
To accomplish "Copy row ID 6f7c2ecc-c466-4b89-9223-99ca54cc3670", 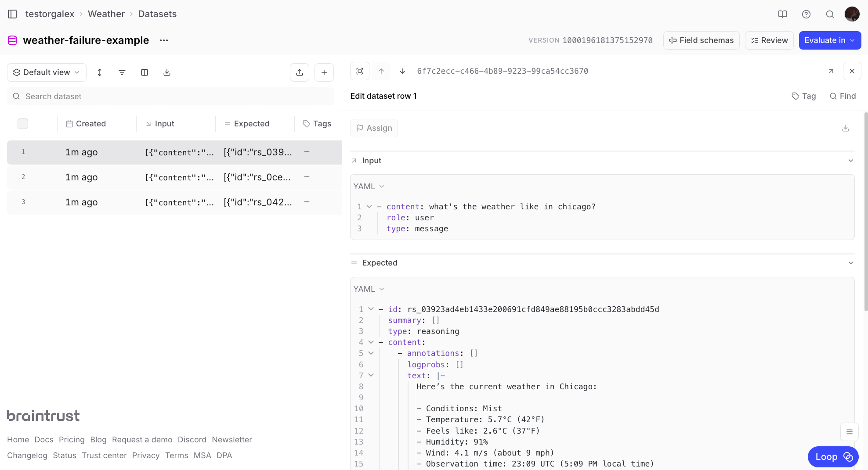I will tap(503, 71).
